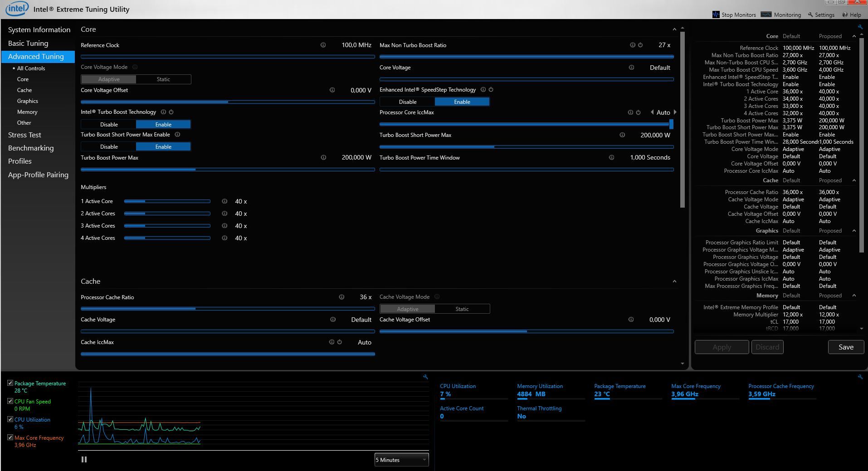The width and height of the screenshot is (868, 471).
Task: Click info icon for Processor Cache Ratio
Action: [x=342, y=297]
